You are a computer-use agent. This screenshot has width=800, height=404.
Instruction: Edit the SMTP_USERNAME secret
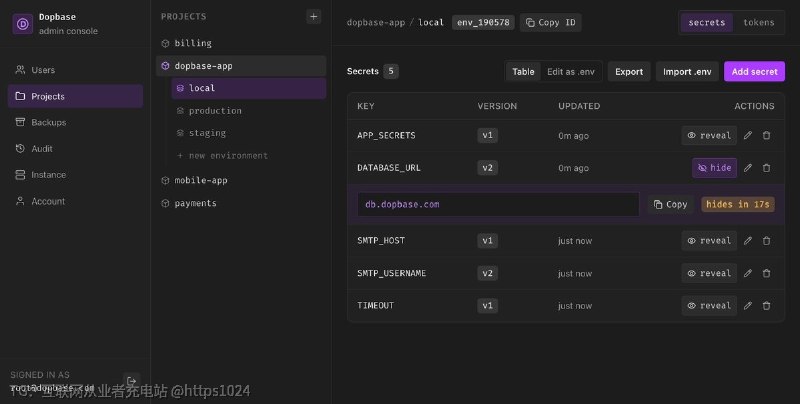748,273
